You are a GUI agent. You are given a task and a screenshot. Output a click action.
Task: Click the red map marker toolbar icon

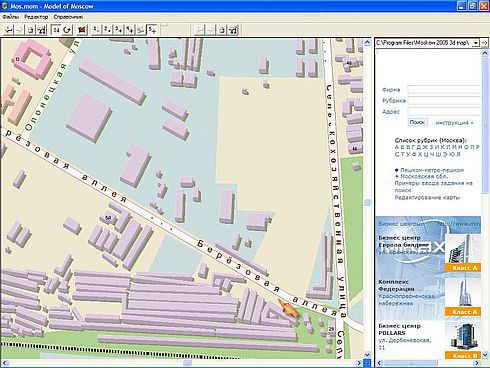coord(82,30)
